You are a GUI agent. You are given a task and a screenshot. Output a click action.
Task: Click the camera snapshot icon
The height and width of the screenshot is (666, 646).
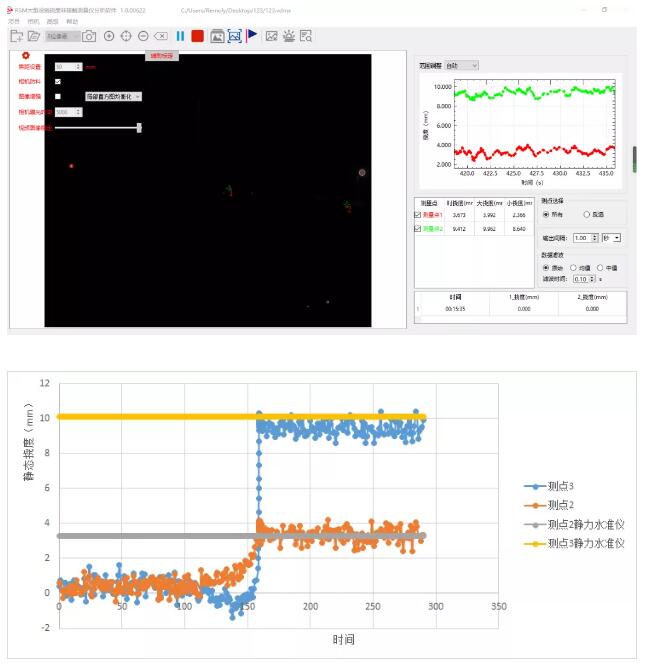pos(89,37)
